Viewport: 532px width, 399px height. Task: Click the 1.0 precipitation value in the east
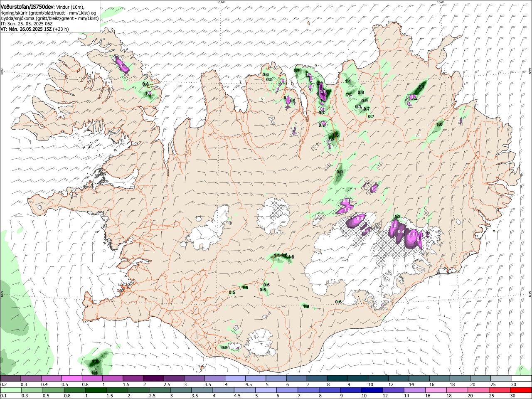439,124
